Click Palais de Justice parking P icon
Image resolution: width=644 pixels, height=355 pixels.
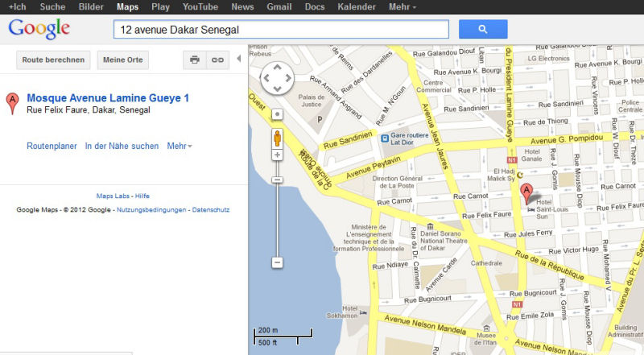320,119
